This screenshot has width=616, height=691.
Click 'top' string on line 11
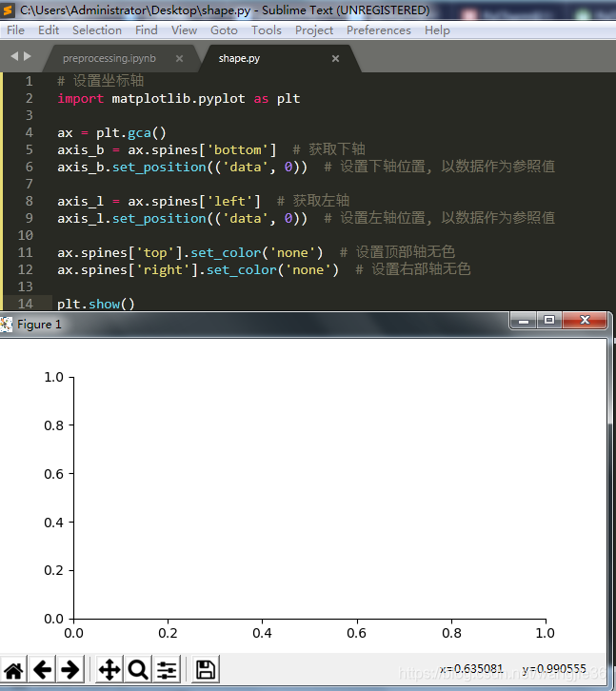[155, 253]
